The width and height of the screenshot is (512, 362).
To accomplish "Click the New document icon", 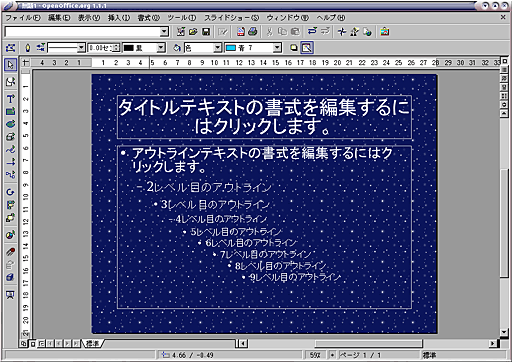I will tap(181, 32).
